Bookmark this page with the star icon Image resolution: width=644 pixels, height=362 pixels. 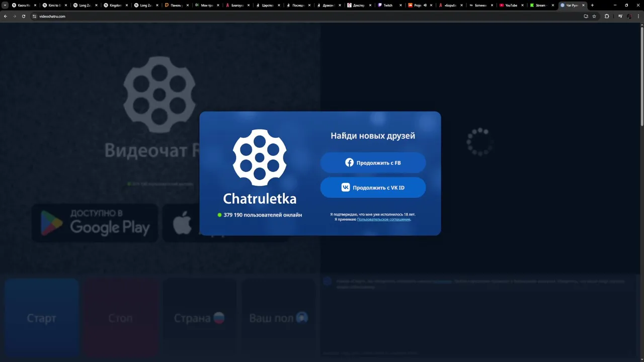pos(594,16)
